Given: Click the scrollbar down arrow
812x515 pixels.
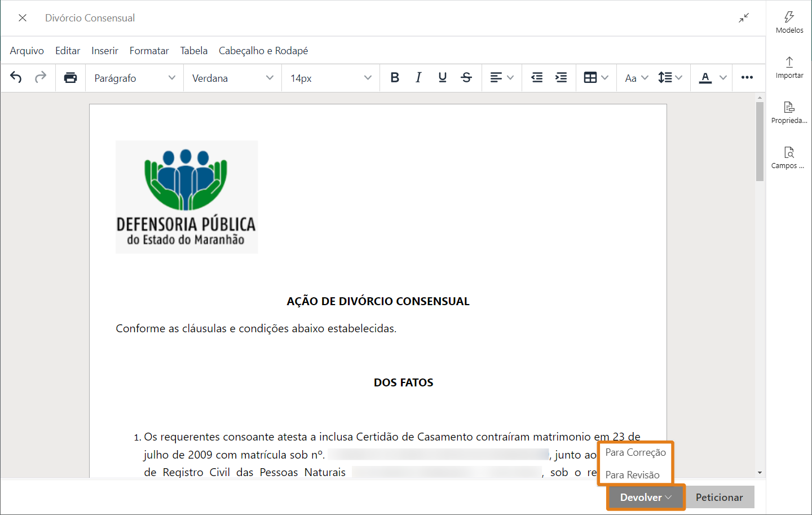Looking at the screenshot, I should [760, 473].
